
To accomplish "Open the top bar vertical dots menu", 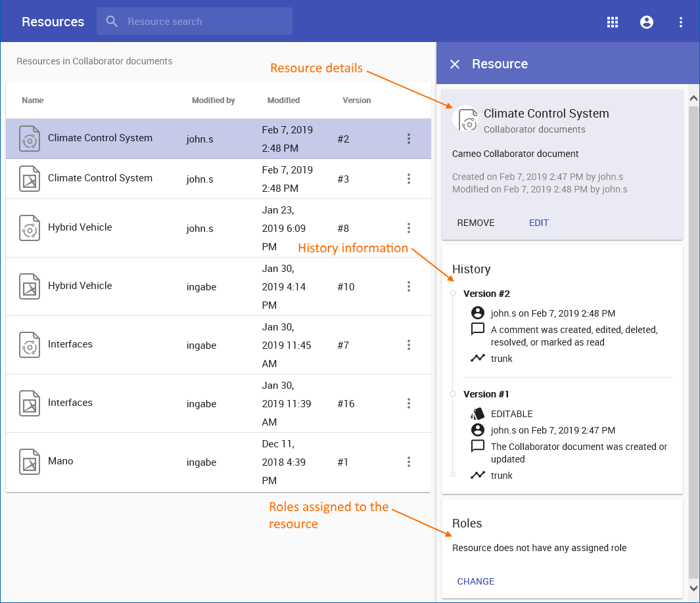I will pos(681,22).
